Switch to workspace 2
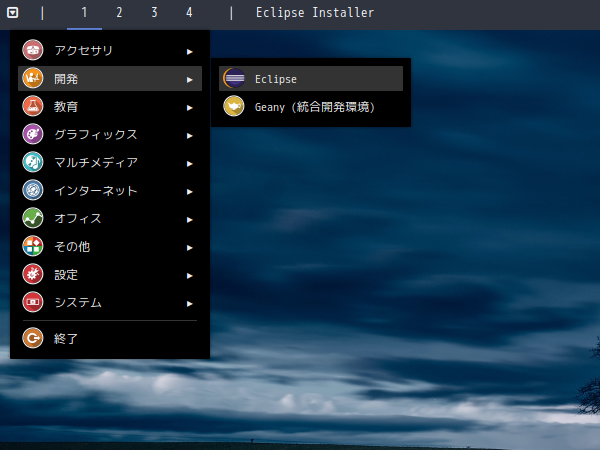Screen dimensions: 600x450 click(119, 13)
